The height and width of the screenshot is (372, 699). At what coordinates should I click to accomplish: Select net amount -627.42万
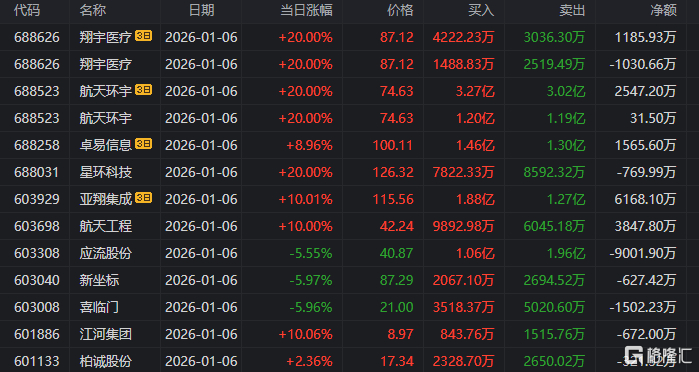pos(646,280)
